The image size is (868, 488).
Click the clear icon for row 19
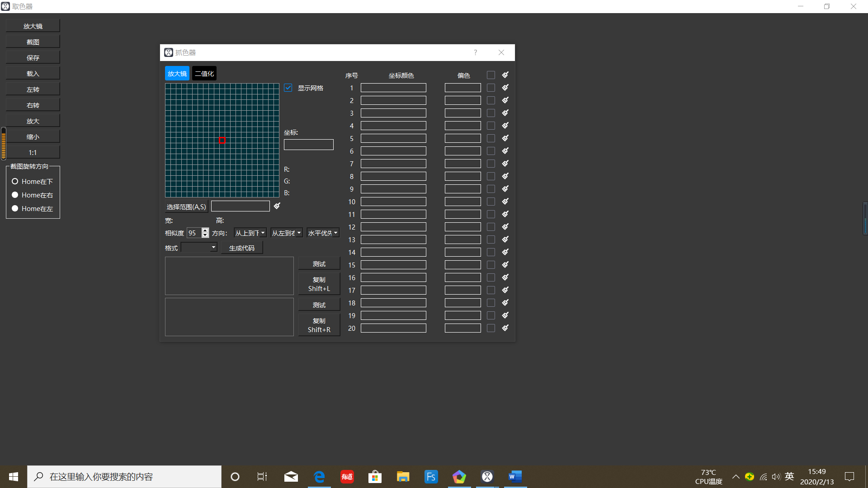[505, 315]
